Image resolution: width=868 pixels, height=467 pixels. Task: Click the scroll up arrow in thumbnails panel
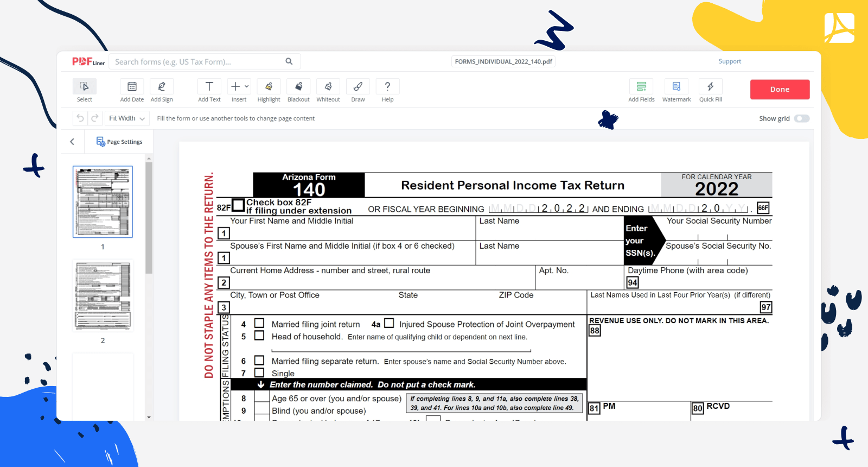(149, 158)
